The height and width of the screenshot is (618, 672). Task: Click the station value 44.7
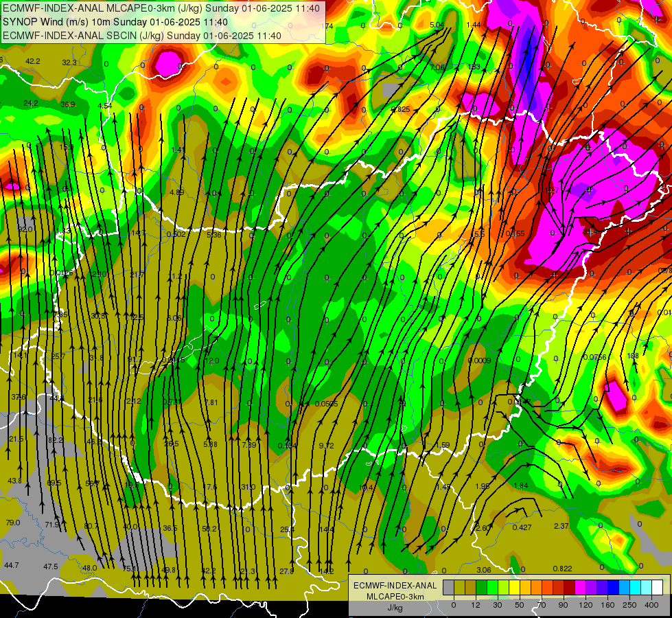[12, 565]
